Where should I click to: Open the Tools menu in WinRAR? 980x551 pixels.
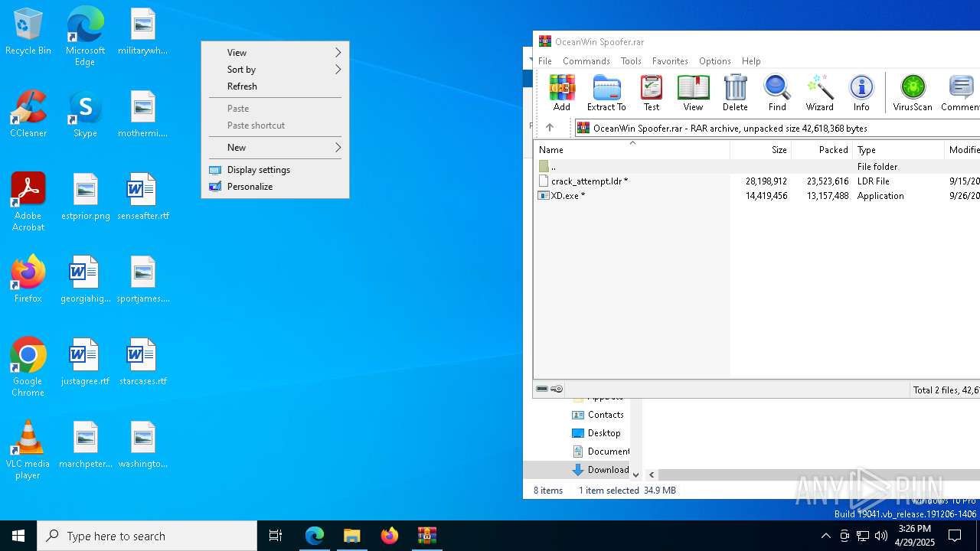point(631,61)
